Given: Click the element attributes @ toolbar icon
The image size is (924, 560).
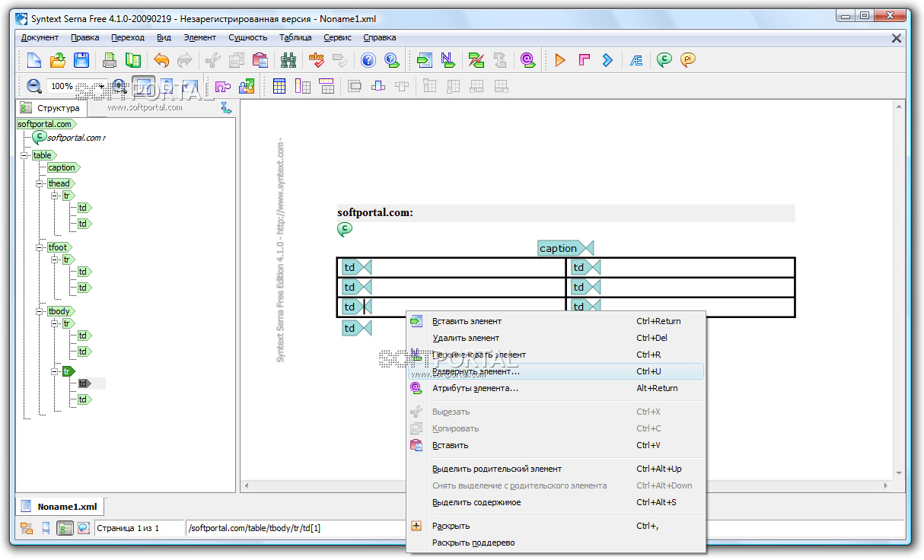Looking at the screenshot, I should [527, 60].
